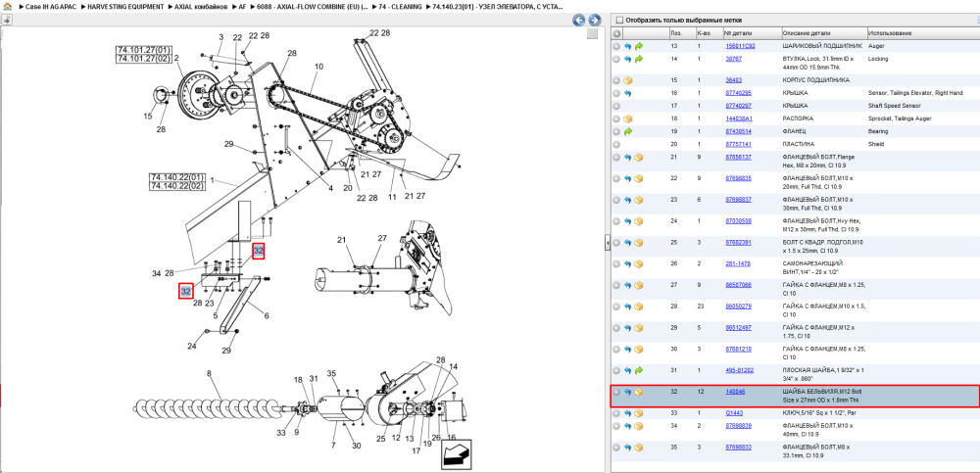The width and height of the screenshot is (980, 473).
Task: Click callout number 8 on the auger
Action: [210, 374]
